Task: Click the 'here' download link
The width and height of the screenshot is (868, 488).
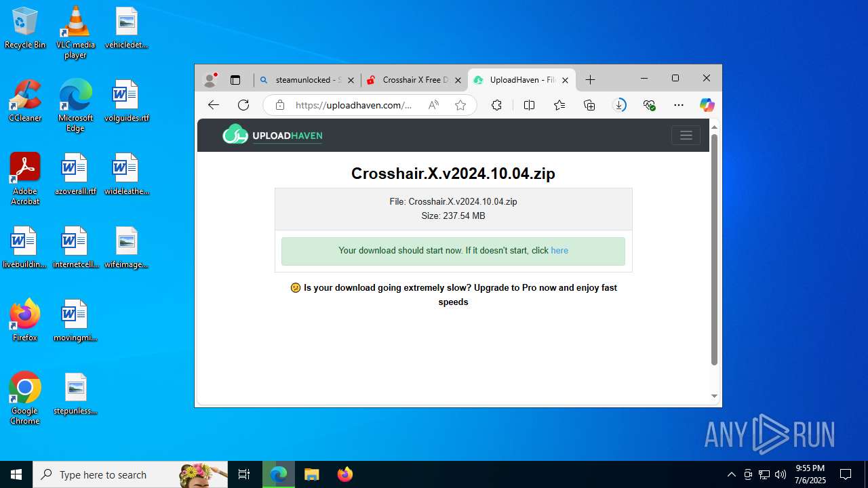Action: pyautogui.click(x=559, y=251)
